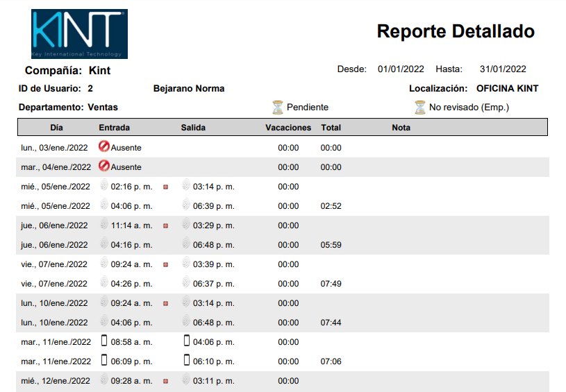
Task: Click the red marker after 11:14 a. m.
Action: click(165, 225)
